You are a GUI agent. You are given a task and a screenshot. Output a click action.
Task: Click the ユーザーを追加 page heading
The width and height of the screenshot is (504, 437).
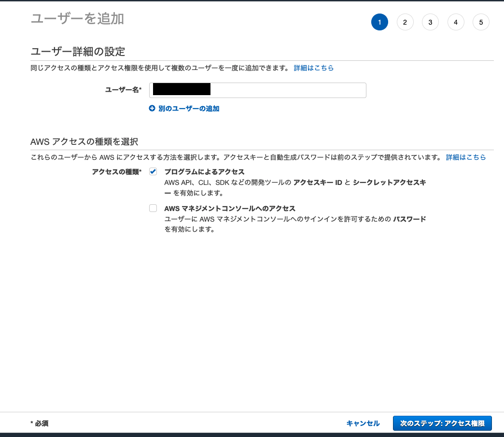point(77,19)
